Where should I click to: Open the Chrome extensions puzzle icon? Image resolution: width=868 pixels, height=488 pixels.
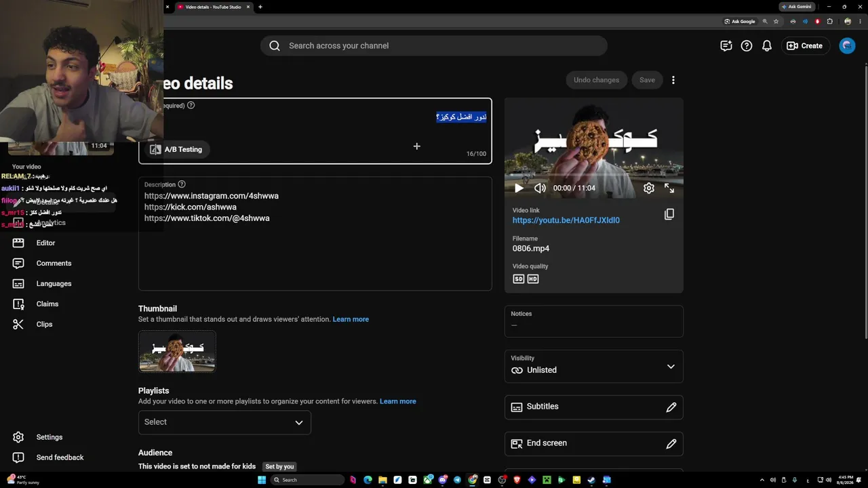tap(829, 21)
